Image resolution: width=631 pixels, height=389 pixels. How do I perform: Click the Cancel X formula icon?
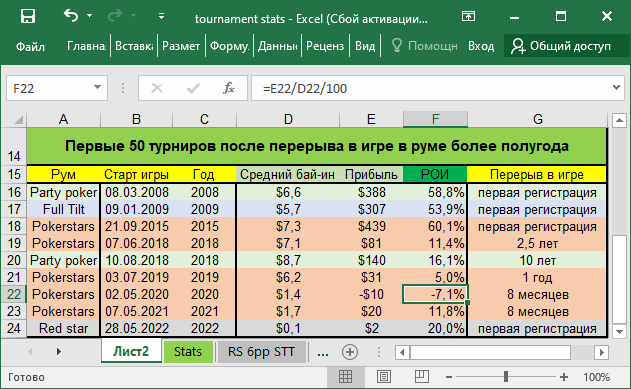[157, 88]
